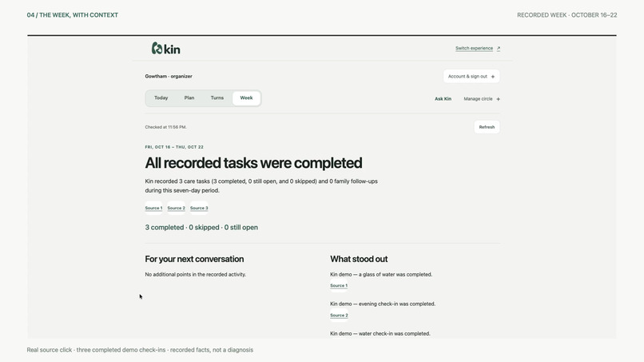Click plus icon on Account & sign out
The image size is (644, 362).
tap(493, 77)
